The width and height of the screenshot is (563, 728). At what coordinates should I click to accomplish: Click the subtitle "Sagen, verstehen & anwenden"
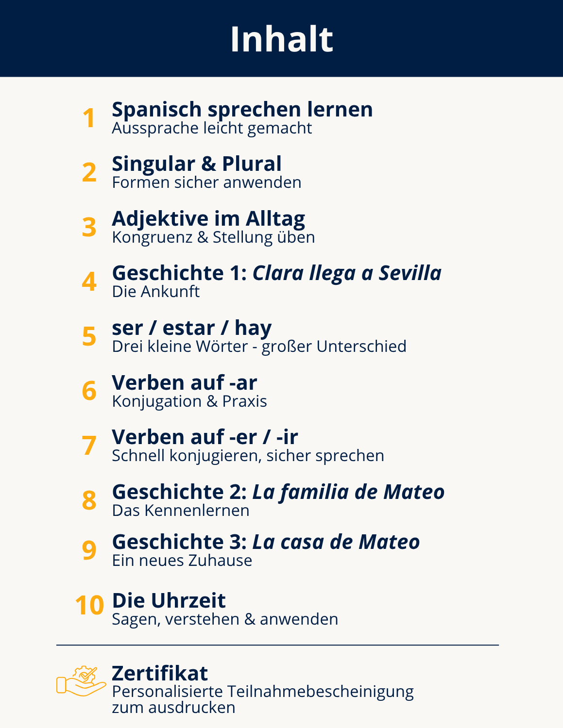click(224, 620)
